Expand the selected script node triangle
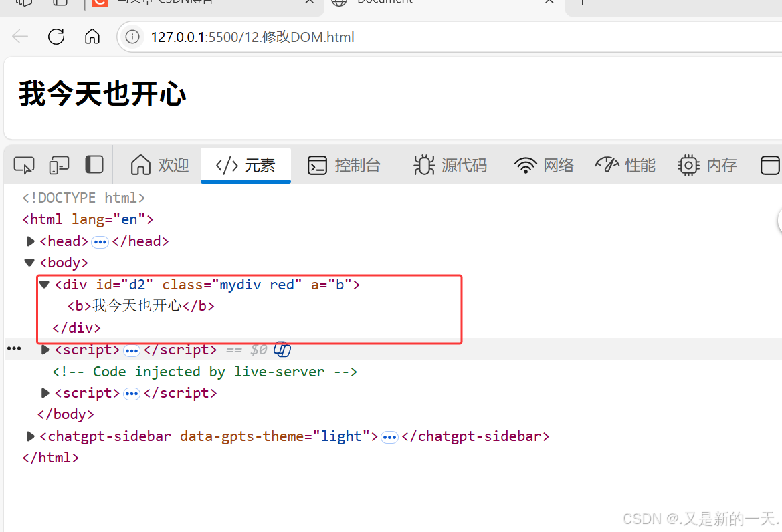Image resolution: width=782 pixels, height=532 pixels. click(x=45, y=350)
